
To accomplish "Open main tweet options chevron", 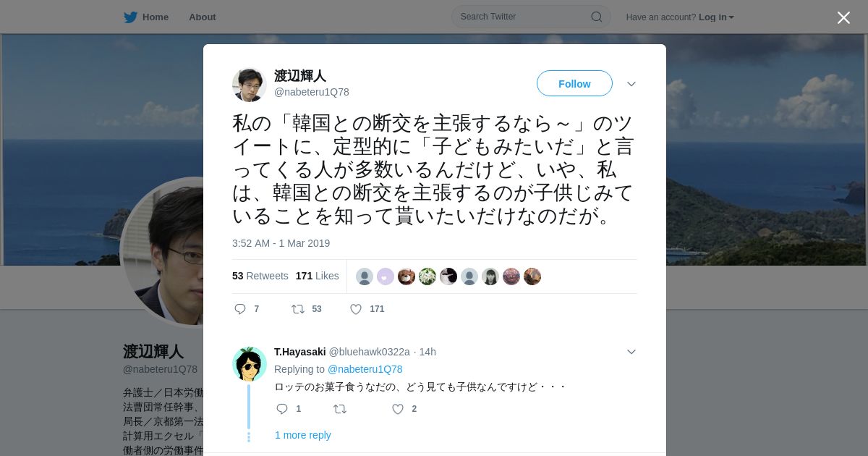I will [x=631, y=84].
